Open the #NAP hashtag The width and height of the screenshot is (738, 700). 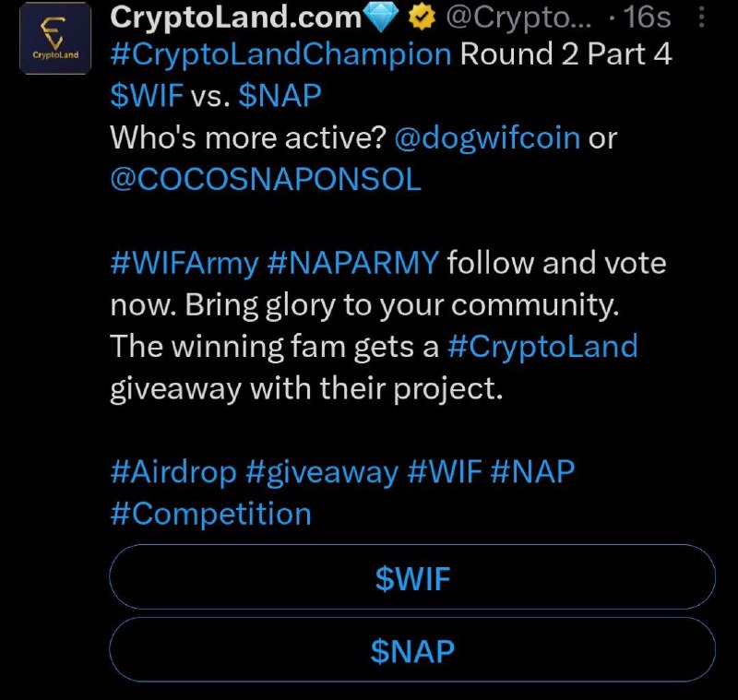[x=532, y=472]
